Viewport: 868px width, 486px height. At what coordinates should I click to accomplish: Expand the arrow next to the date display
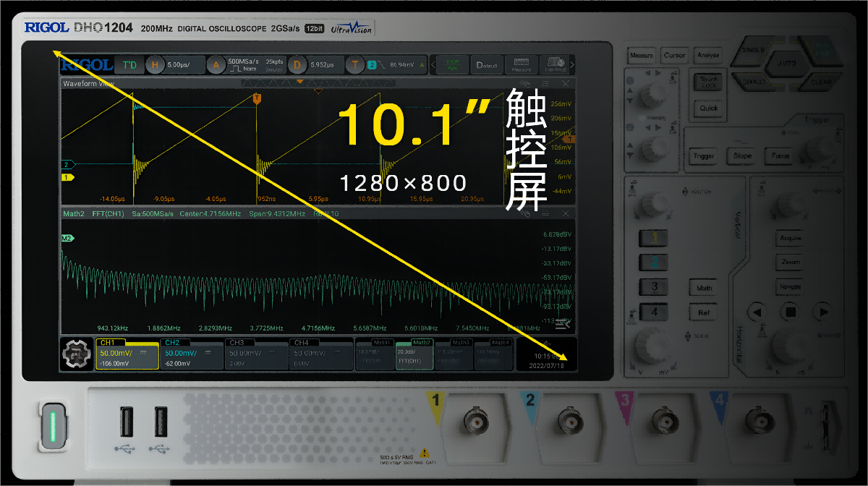tap(547, 343)
